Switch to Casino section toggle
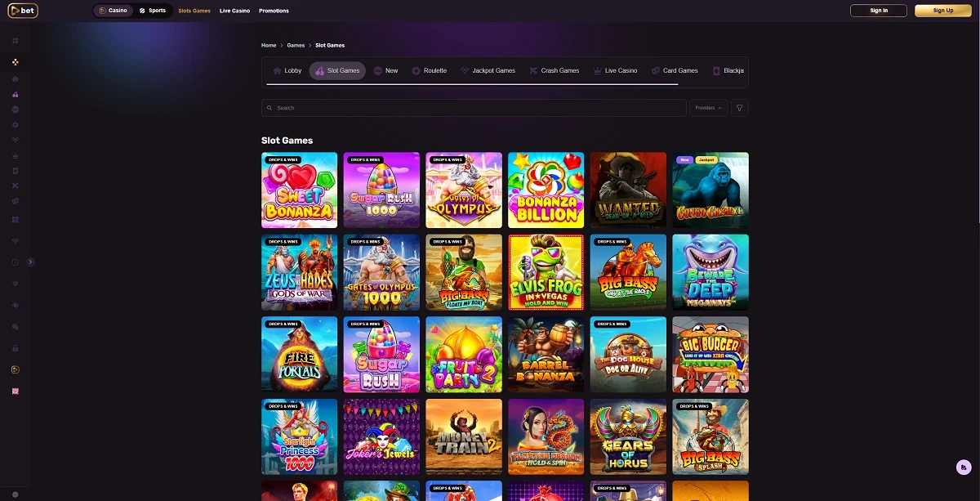Screen dimensions: 980x501 pyautogui.click(x=113, y=11)
